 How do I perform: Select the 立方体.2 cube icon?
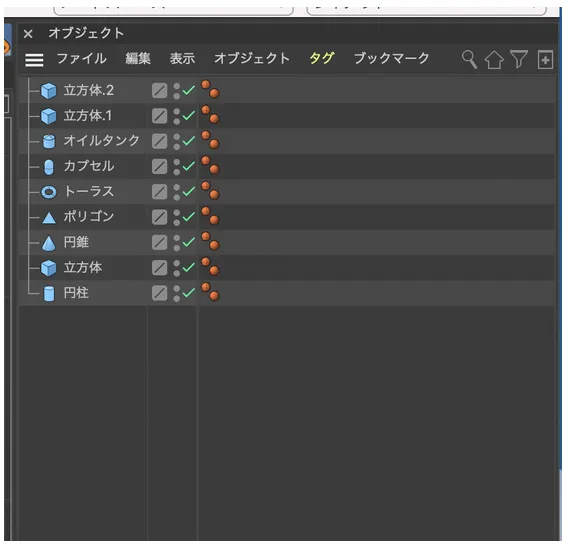48,91
